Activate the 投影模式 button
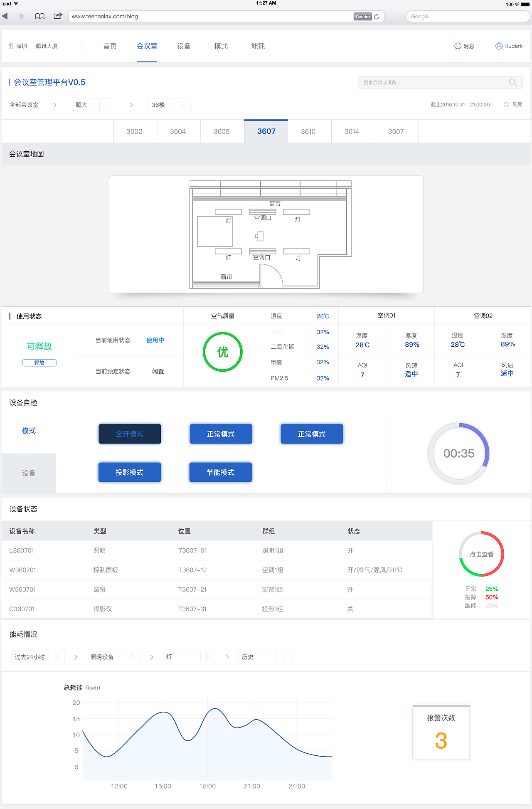Image resolution: width=532 pixels, height=809 pixels. [x=130, y=472]
